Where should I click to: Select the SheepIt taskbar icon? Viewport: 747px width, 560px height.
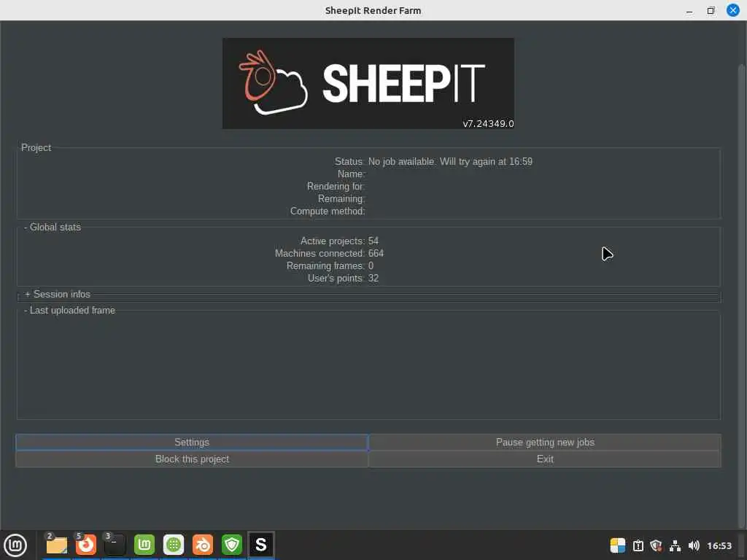tap(260, 545)
